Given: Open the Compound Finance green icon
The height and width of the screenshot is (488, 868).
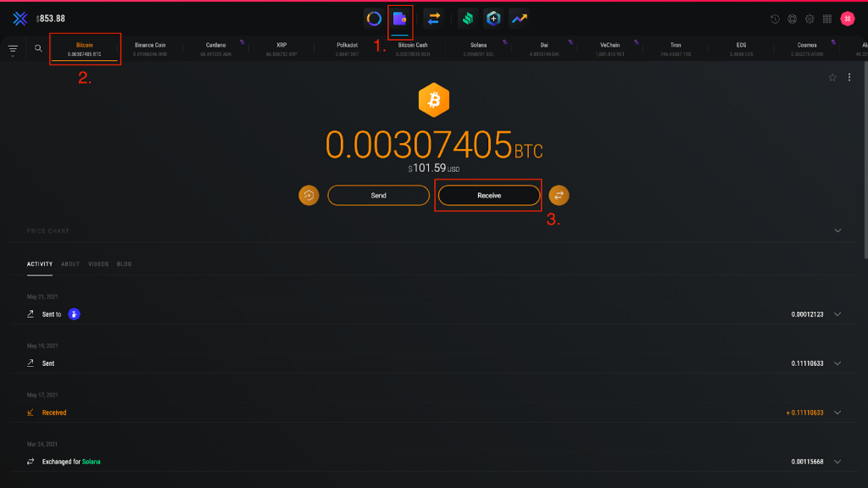Looking at the screenshot, I should point(468,19).
